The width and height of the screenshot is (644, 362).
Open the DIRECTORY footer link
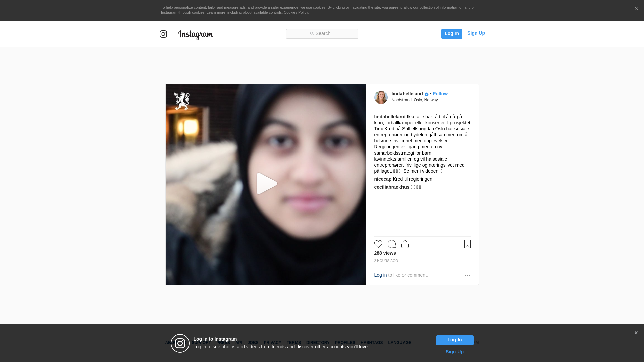click(318, 343)
